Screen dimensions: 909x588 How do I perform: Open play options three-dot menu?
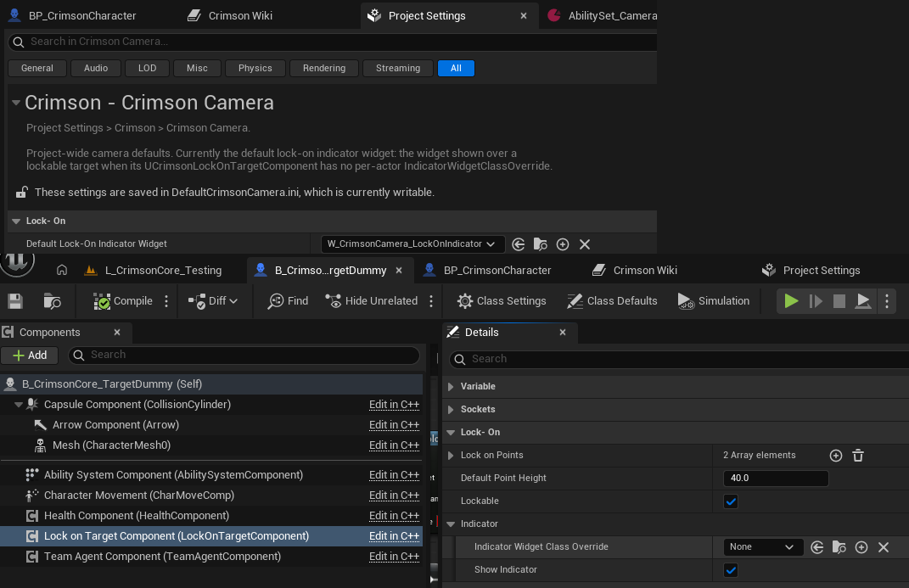click(886, 300)
